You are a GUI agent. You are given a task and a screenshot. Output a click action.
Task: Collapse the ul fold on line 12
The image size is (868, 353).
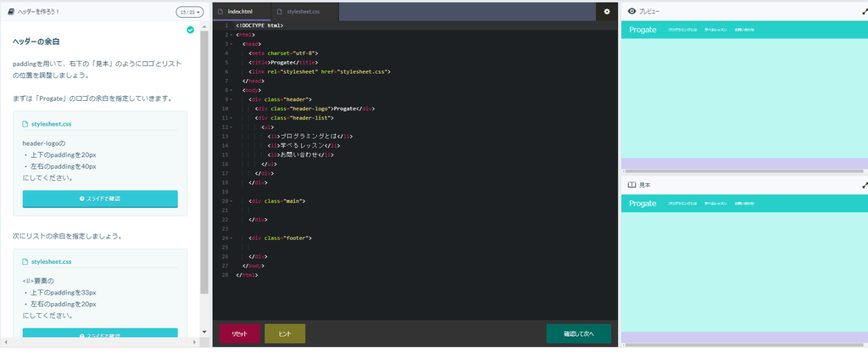[x=231, y=127]
